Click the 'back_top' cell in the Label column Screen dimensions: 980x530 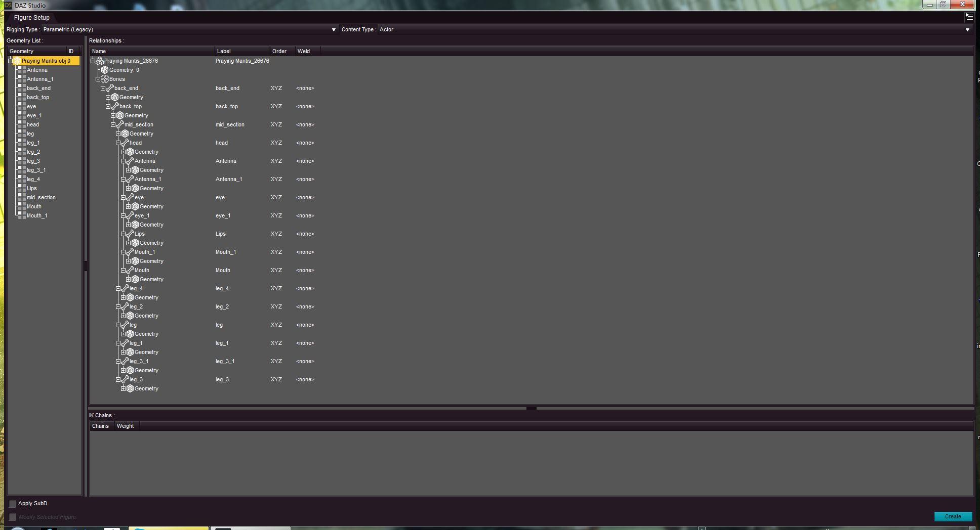point(227,106)
